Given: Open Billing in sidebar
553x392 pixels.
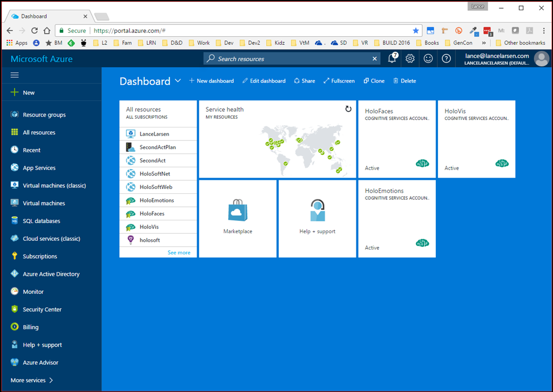Looking at the screenshot, I should pyautogui.click(x=30, y=327).
